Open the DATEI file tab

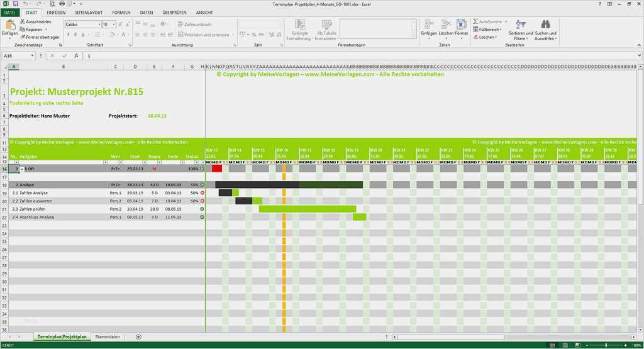coord(9,13)
